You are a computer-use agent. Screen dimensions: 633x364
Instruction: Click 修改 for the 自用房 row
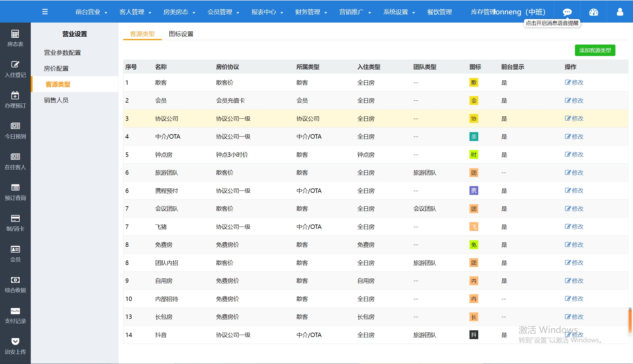[574, 281]
